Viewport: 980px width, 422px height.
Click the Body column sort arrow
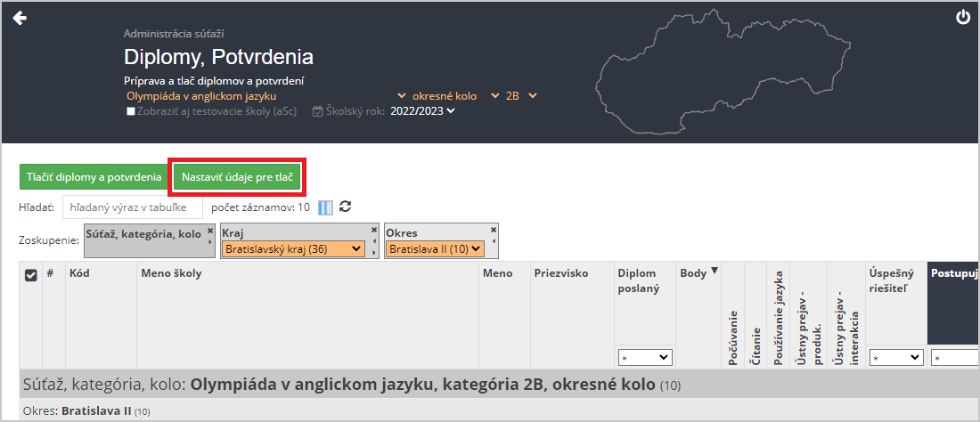coord(714,272)
